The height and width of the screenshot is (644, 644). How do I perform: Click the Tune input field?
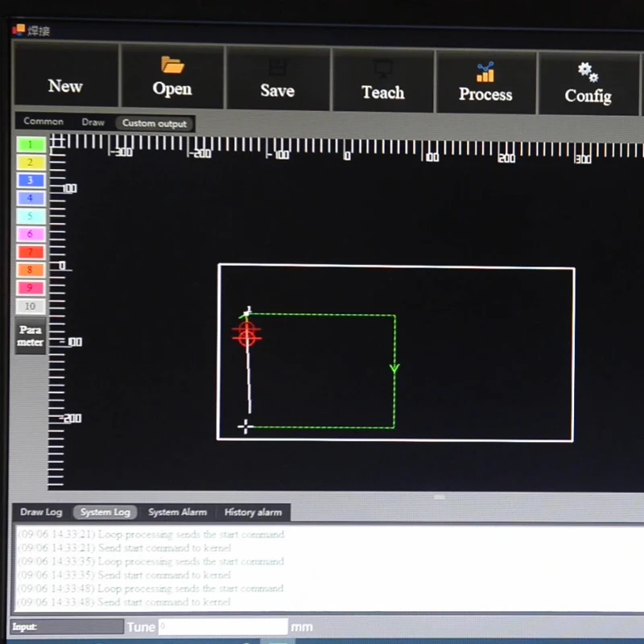[x=222, y=626]
